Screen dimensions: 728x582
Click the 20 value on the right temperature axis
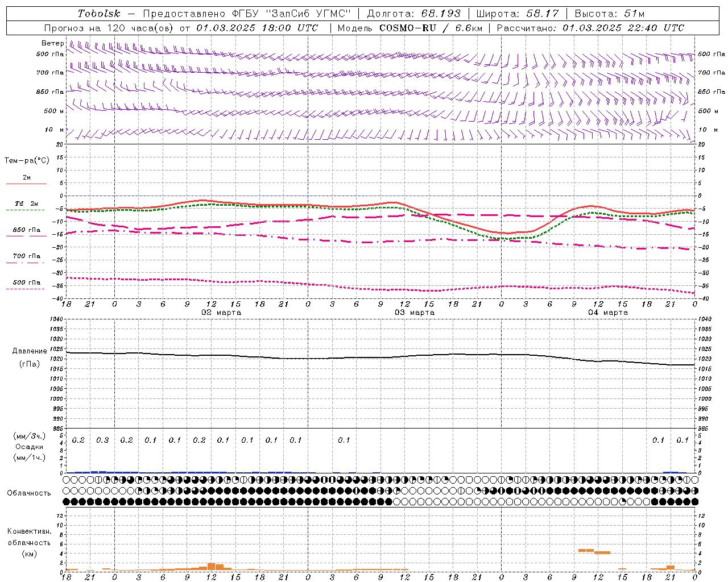click(701, 144)
